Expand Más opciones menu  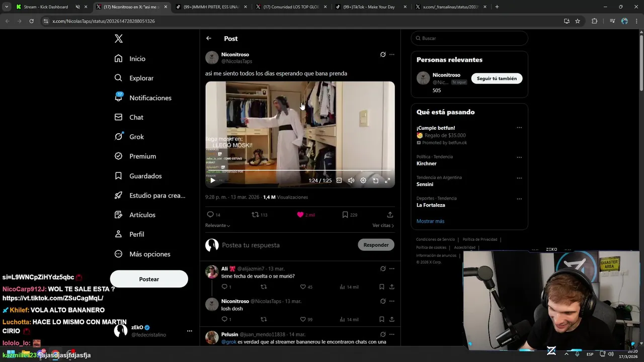click(142, 254)
